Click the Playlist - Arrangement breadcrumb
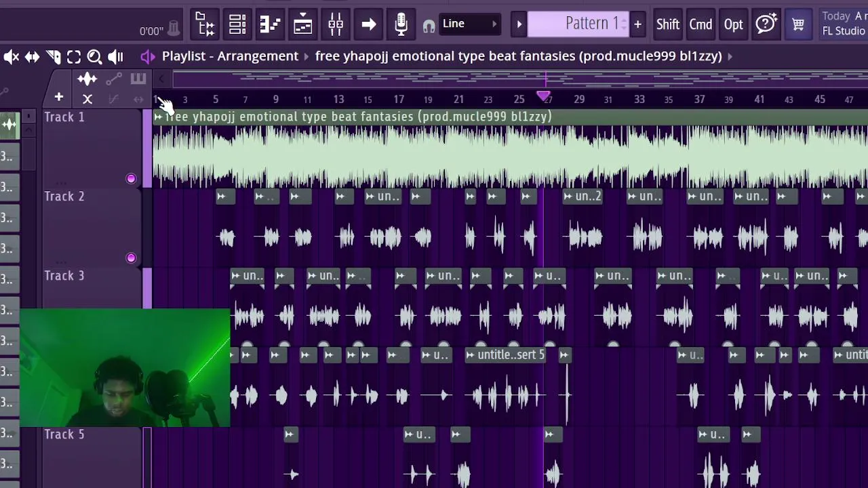Screen dimensions: 868x488 230,56
